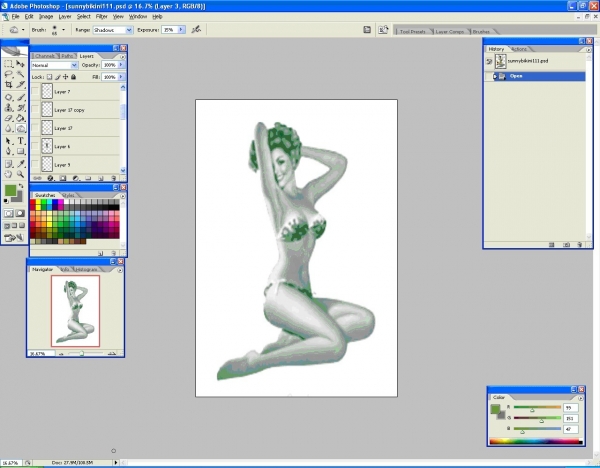600x468 pixels.
Task: Select the Hand tool
Action: point(8,174)
